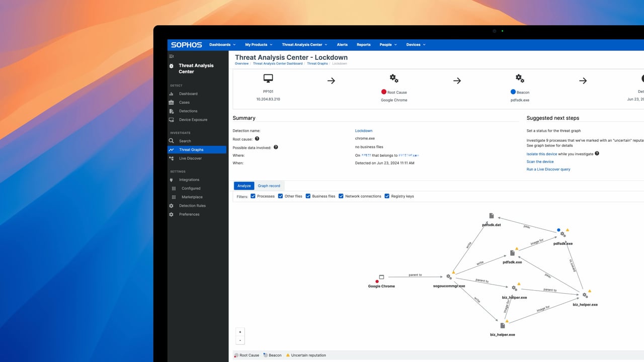Open the Threat Analysis Center top dropdown
Viewport: 644px width, 362px height.
click(x=304, y=45)
